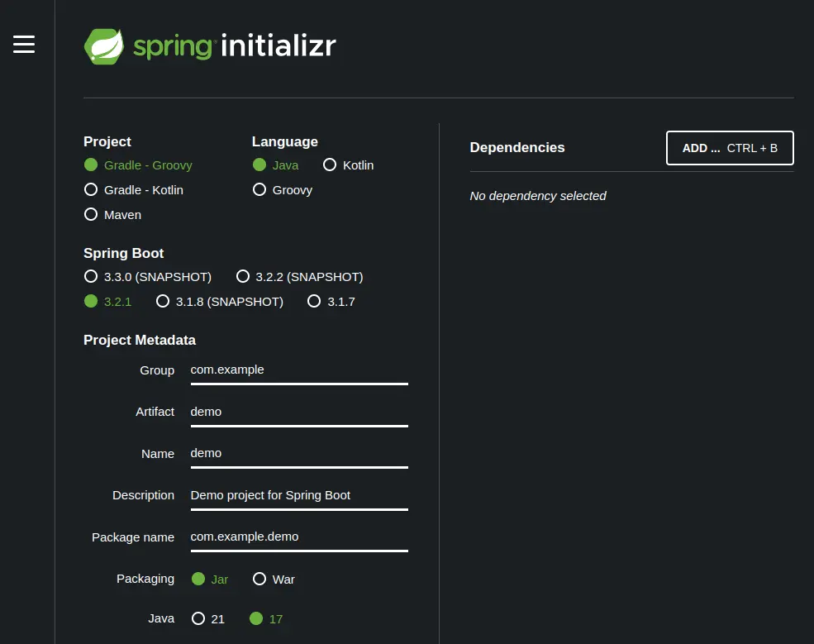
Task: Choose Maven as project type
Action: click(x=112, y=214)
